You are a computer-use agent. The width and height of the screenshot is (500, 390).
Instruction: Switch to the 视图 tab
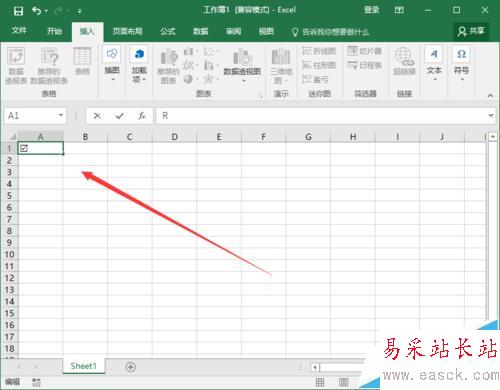[x=266, y=31]
